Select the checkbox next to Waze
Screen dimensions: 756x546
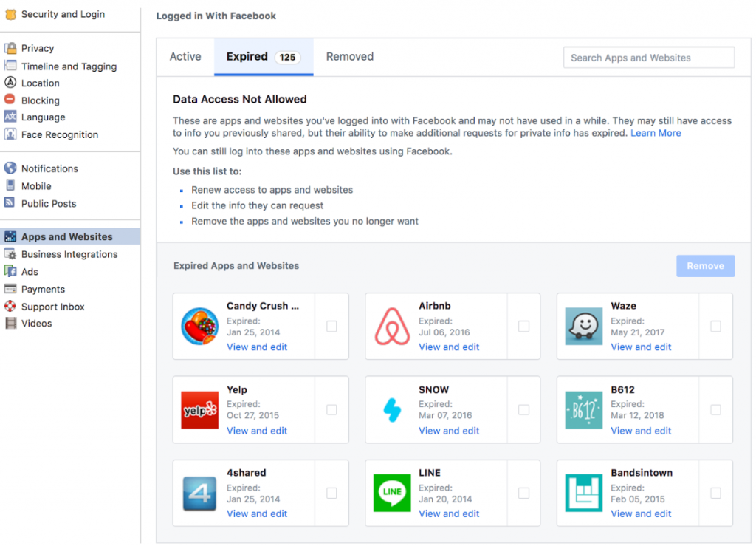click(x=715, y=325)
